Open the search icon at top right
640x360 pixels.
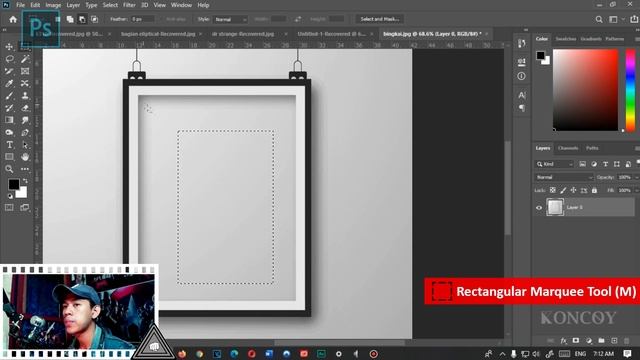599,19
